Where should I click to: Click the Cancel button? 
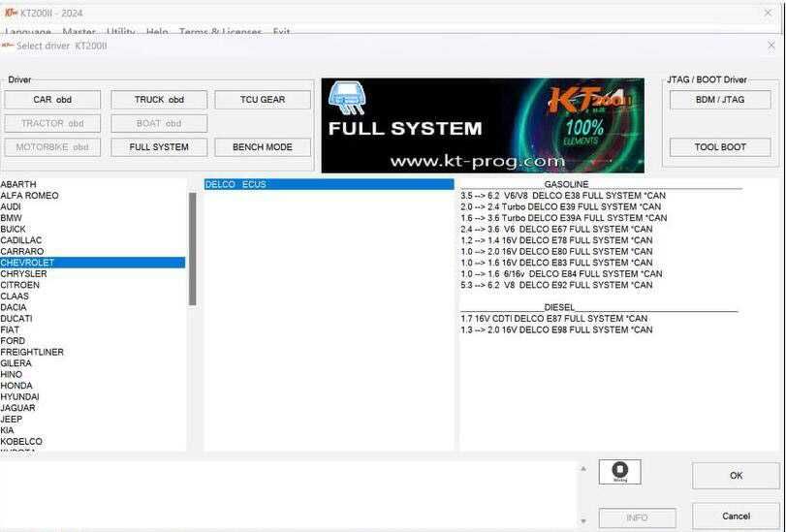point(736,516)
